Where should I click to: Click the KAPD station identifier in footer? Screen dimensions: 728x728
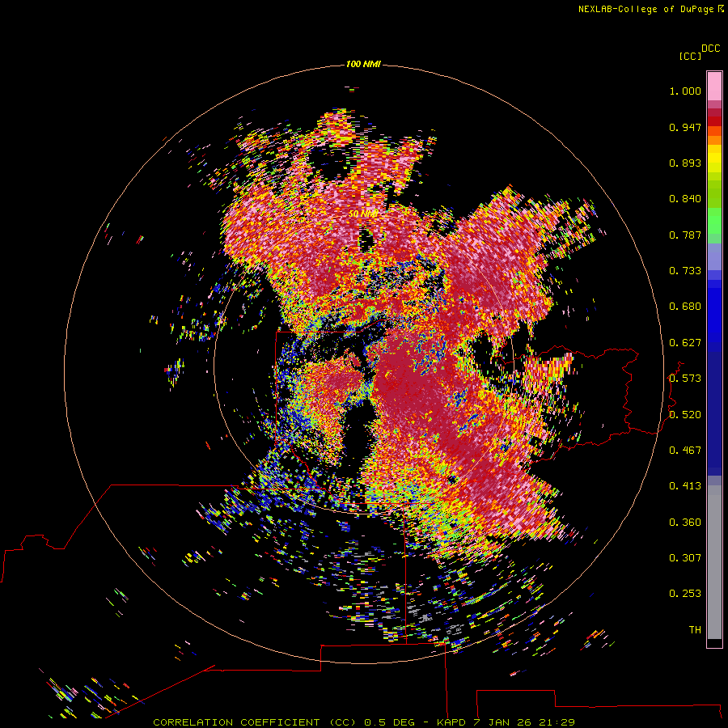click(x=451, y=722)
